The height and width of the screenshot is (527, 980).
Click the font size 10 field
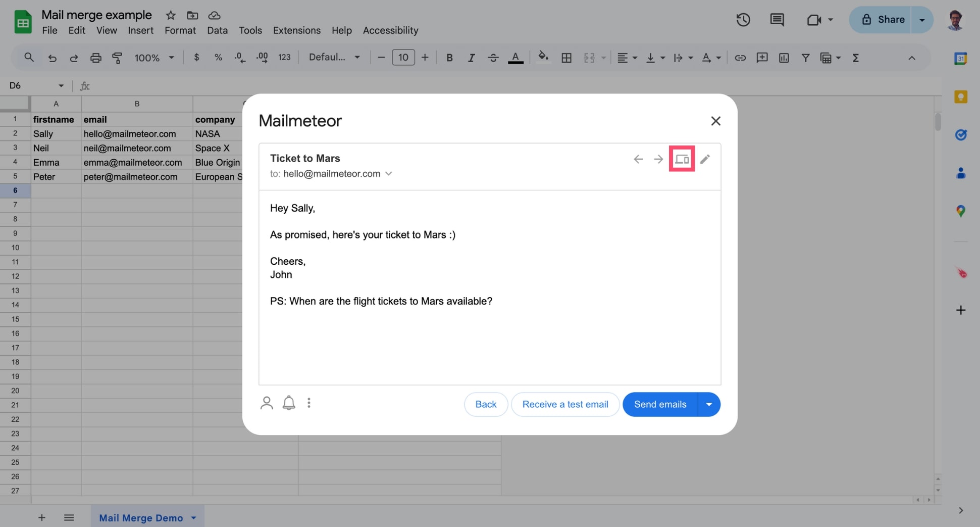403,58
